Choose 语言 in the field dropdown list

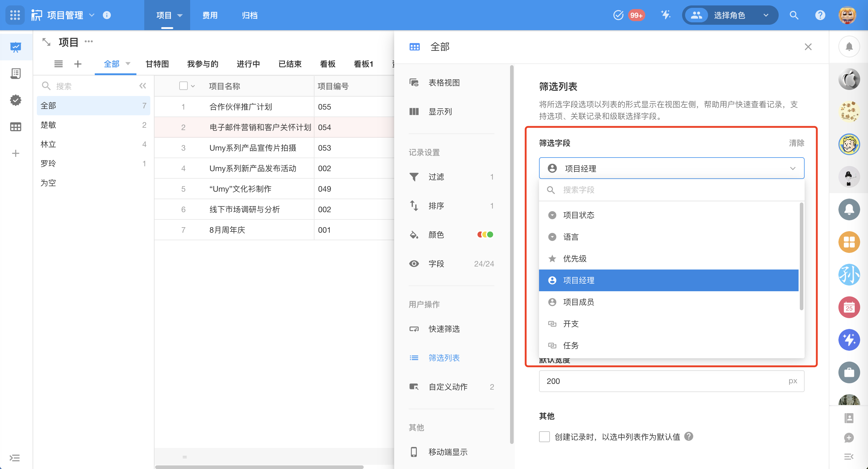point(669,237)
